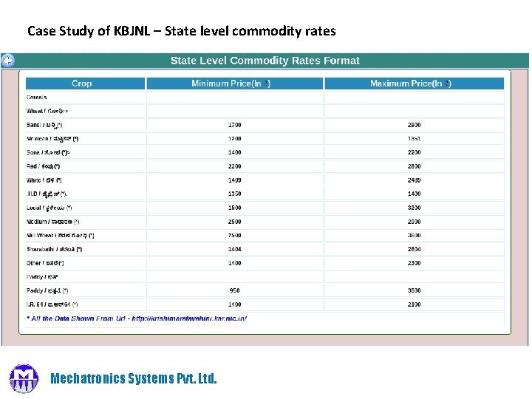Select the Sharabathi crop name
Screen dimensions: 532x399
[54, 249]
